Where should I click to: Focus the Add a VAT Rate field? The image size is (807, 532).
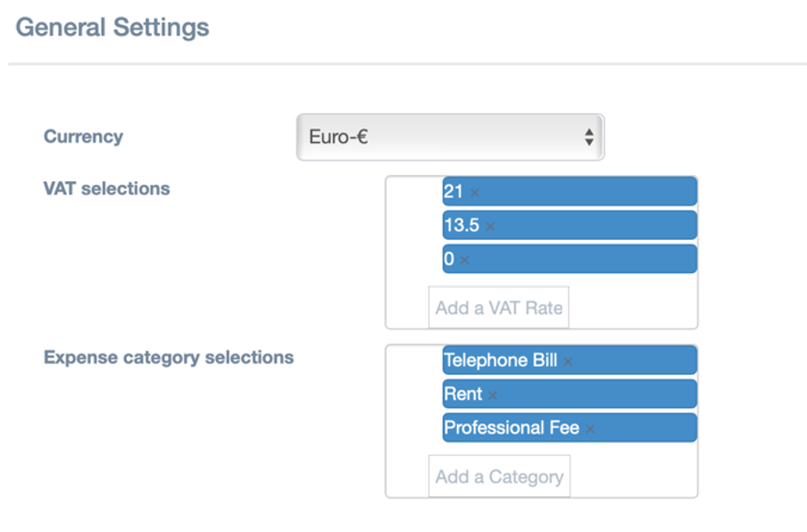pyautogui.click(x=499, y=308)
